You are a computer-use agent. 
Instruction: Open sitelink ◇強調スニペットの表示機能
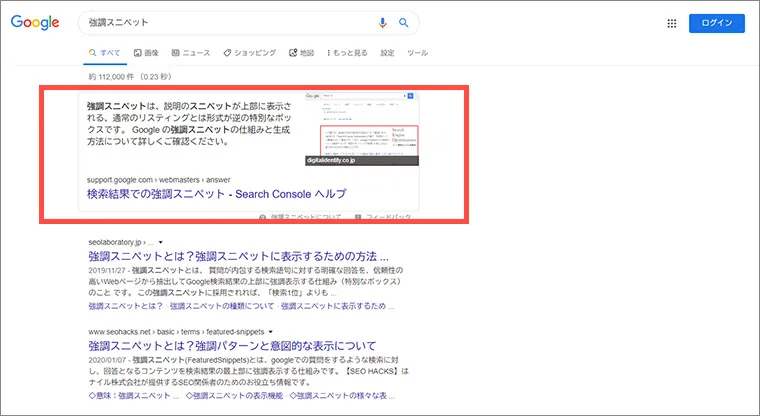(235, 396)
